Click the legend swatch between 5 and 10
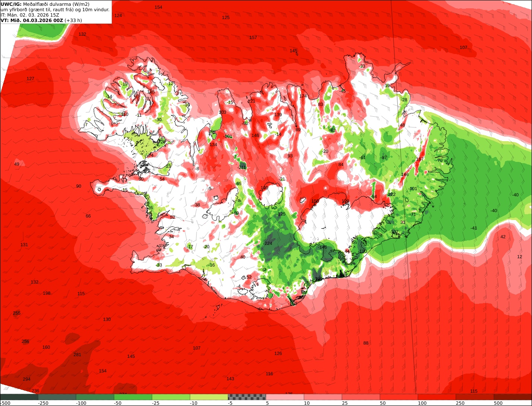Viewport: 532px width, 406px height. click(285, 397)
